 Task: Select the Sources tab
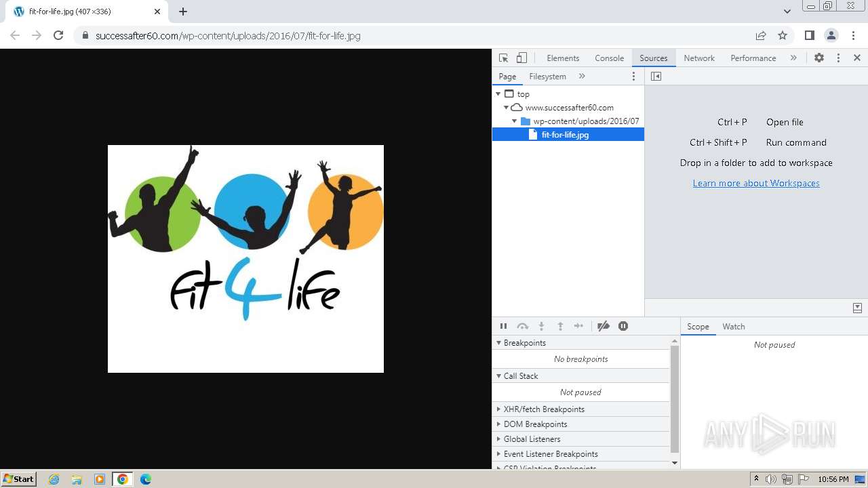[654, 58]
